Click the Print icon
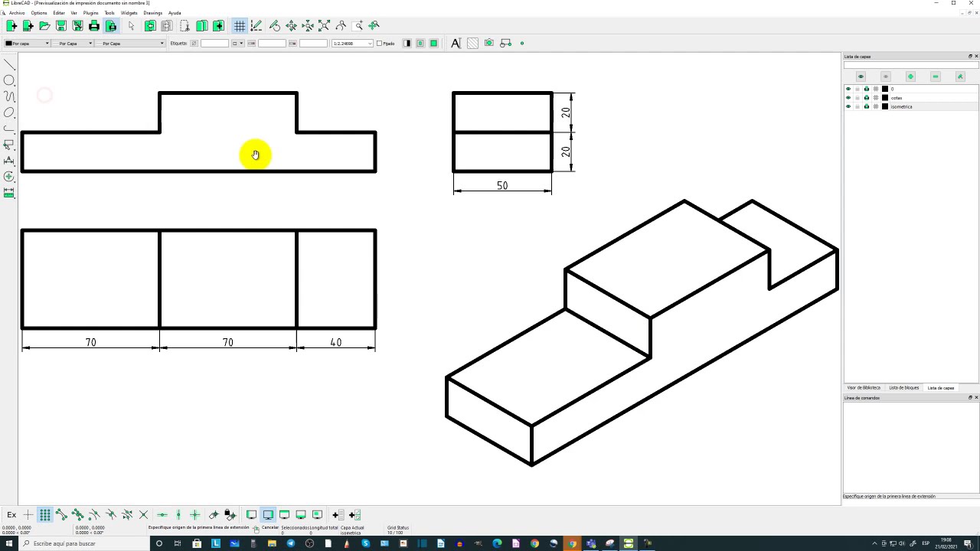 click(x=94, y=26)
